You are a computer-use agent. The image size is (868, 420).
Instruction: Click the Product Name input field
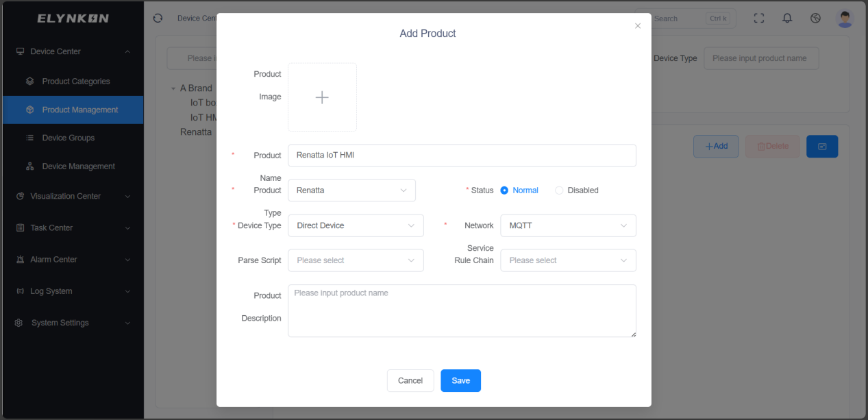[x=462, y=156]
